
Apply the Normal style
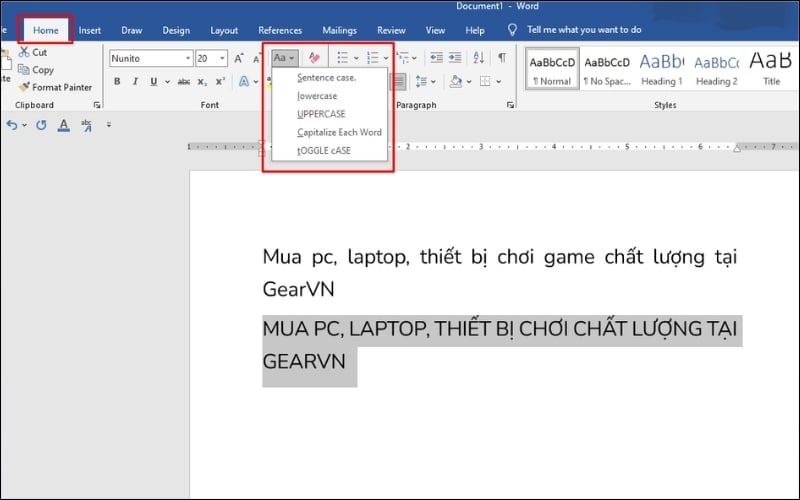click(x=552, y=69)
